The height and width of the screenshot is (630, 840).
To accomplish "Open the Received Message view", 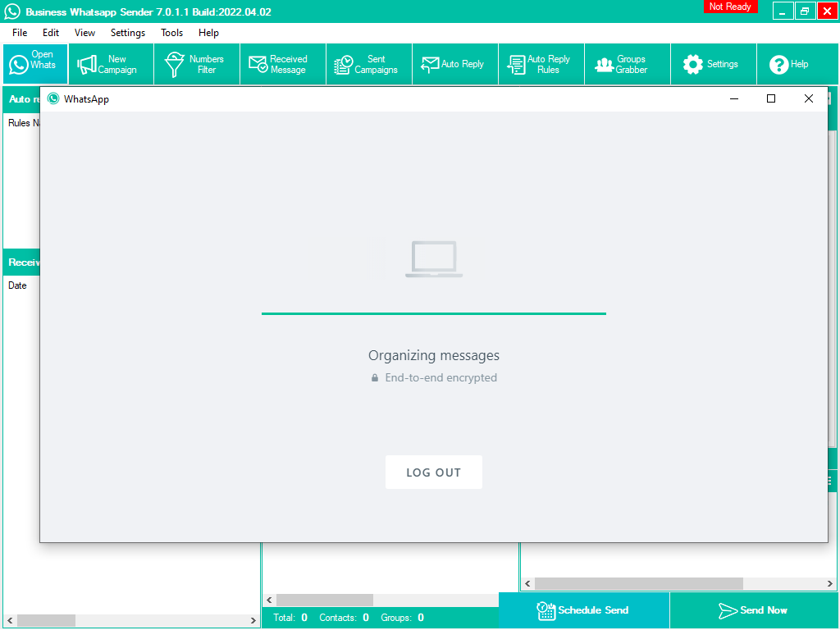I will click(x=283, y=64).
